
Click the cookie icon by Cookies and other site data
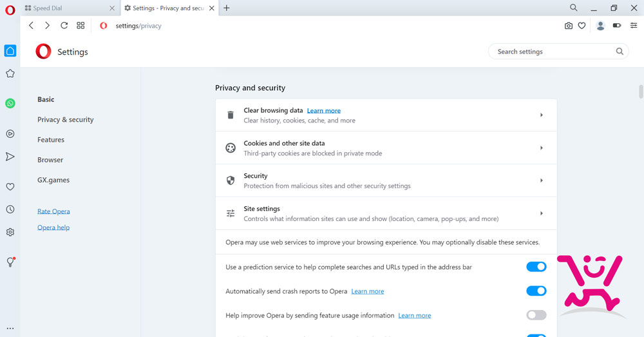[231, 148]
